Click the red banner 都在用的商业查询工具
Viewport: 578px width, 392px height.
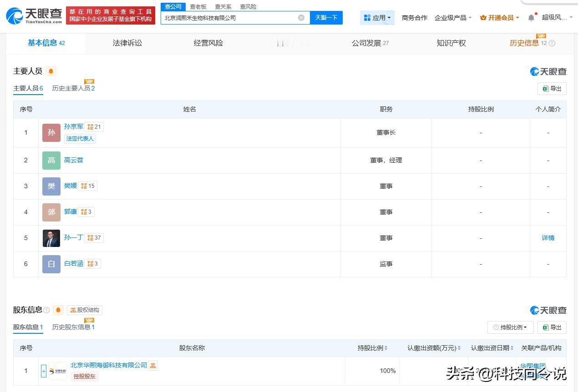point(111,15)
